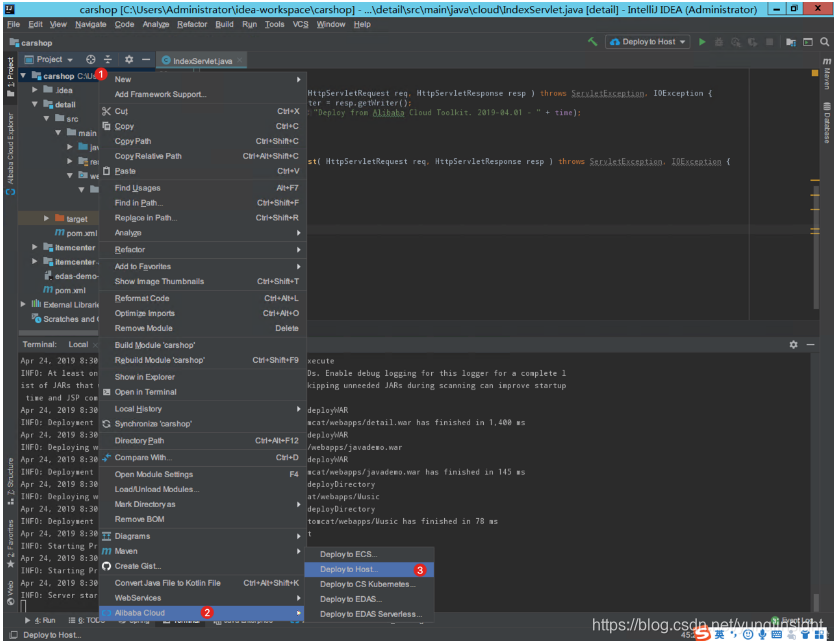Collapse the src folder

point(46,119)
